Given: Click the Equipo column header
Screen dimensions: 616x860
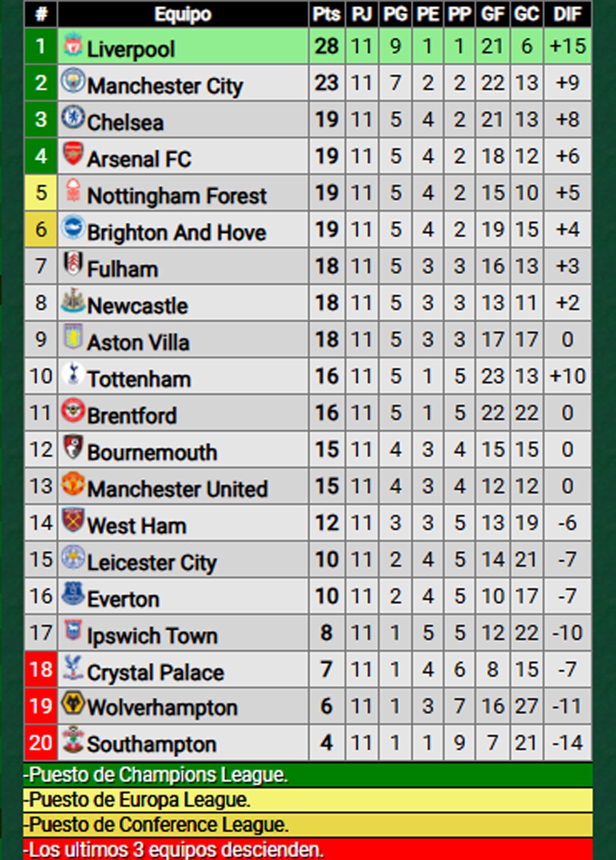Looking at the screenshot, I should point(183,14).
